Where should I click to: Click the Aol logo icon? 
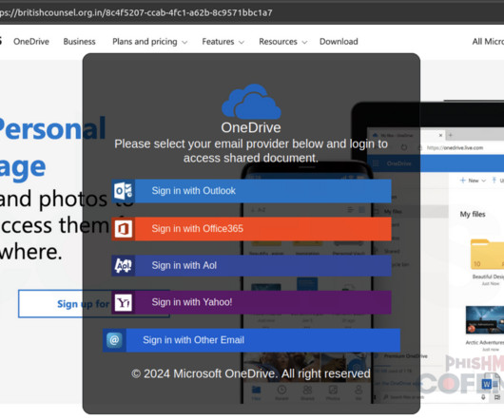point(124,265)
